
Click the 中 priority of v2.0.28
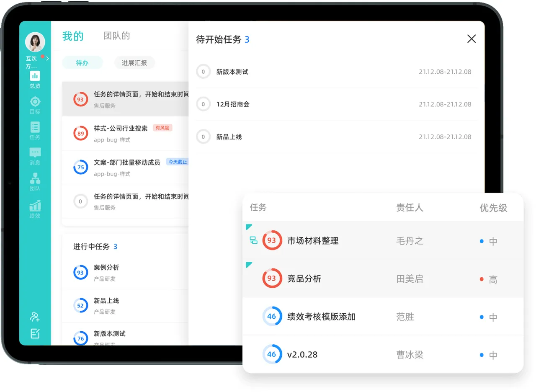pyautogui.click(x=489, y=355)
